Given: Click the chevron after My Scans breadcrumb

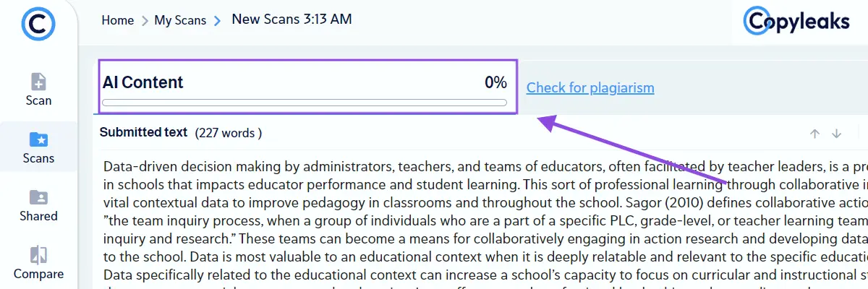Looking at the screenshot, I should 217,21.
